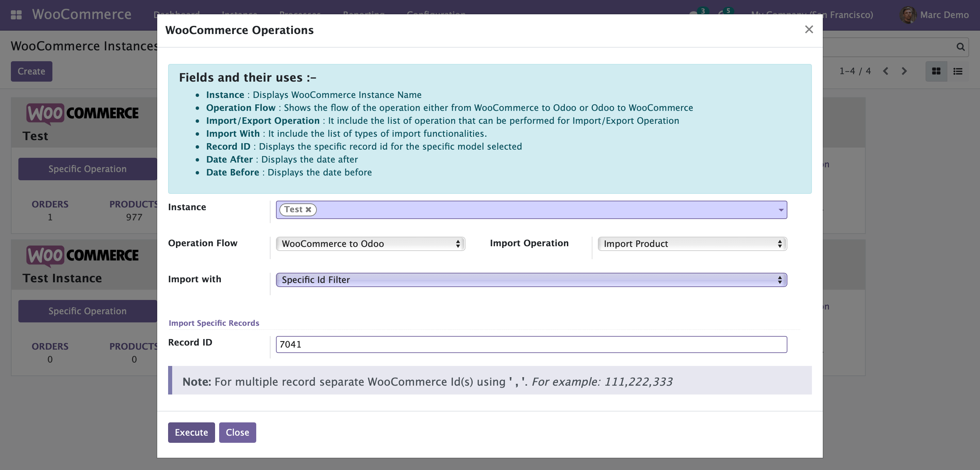Click the Close button in the dialog
This screenshot has height=470, width=980.
[x=238, y=432]
